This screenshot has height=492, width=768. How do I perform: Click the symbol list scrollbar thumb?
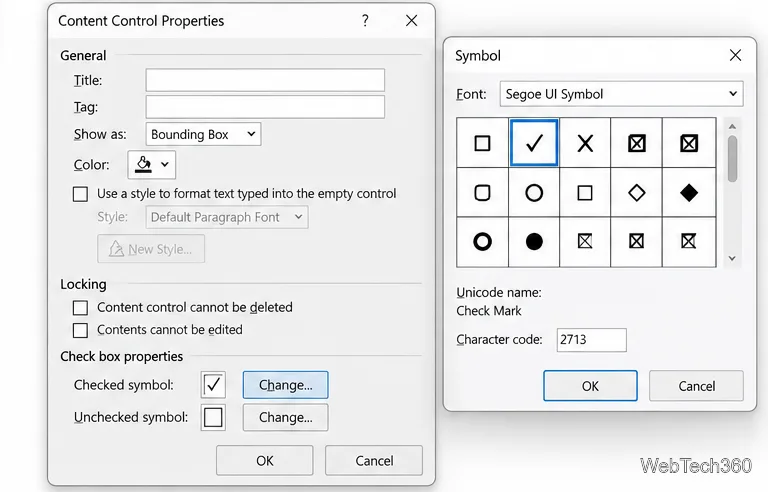[x=732, y=159]
